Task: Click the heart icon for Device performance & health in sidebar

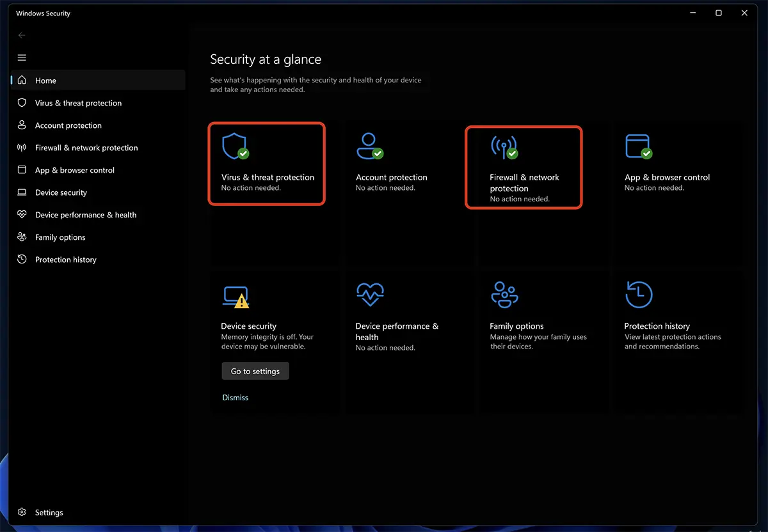Action: pyautogui.click(x=22, y=215)
